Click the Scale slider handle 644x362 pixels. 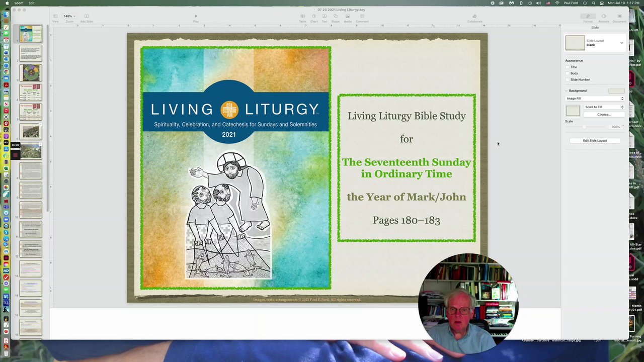pyautogui.click(x=584, y=127)
